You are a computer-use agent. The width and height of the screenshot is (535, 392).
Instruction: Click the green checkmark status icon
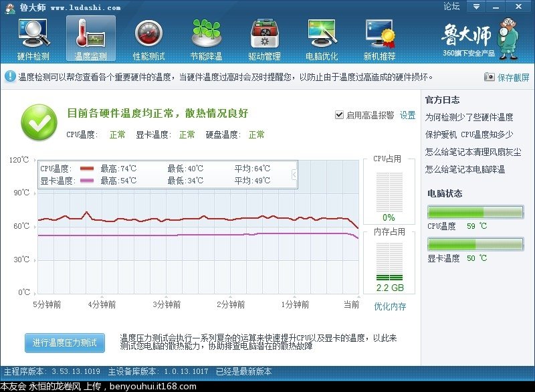point(39,122)
